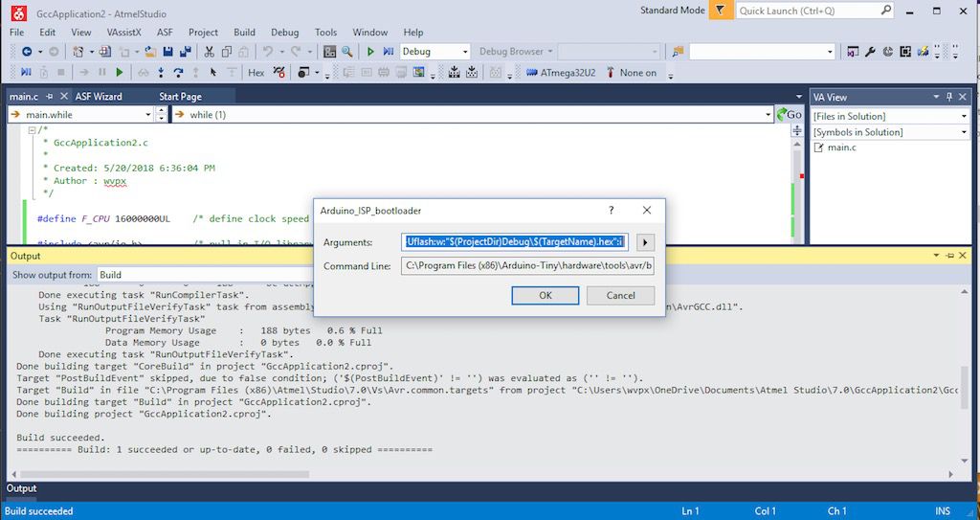Toggle auto-hide pin on VA View panel
980x520 pixels.
949,97
